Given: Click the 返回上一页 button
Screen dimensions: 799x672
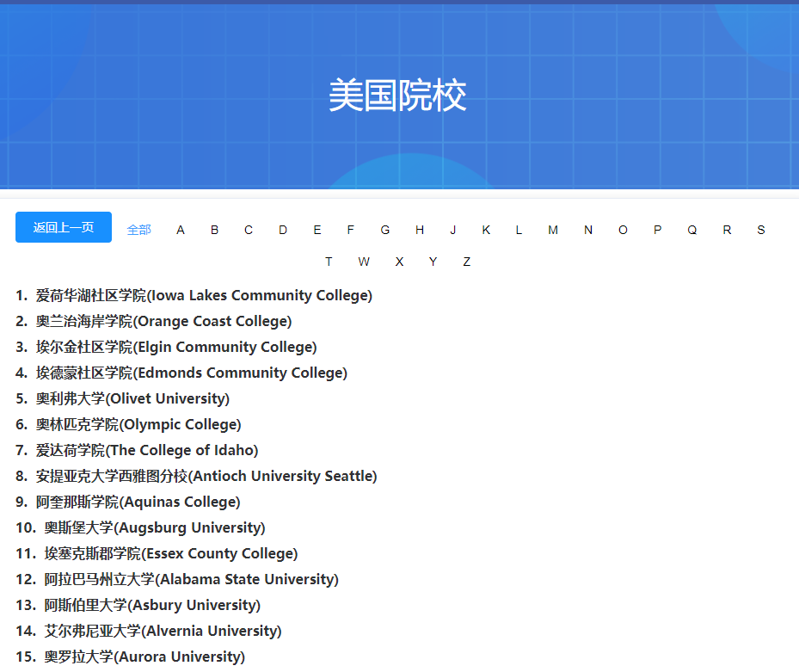Looking at the screenshot, I should coord(63,227).
